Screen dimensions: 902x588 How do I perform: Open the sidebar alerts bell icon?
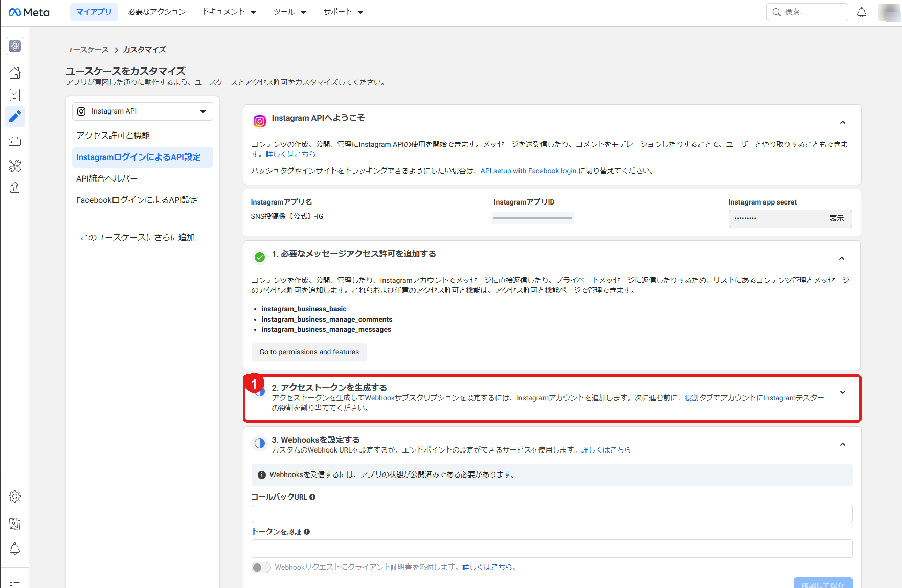pyautogui.click(x=15, y=549)
